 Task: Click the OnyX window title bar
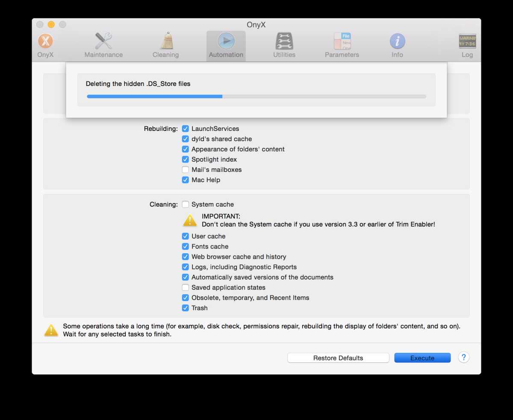pos(256,25)
